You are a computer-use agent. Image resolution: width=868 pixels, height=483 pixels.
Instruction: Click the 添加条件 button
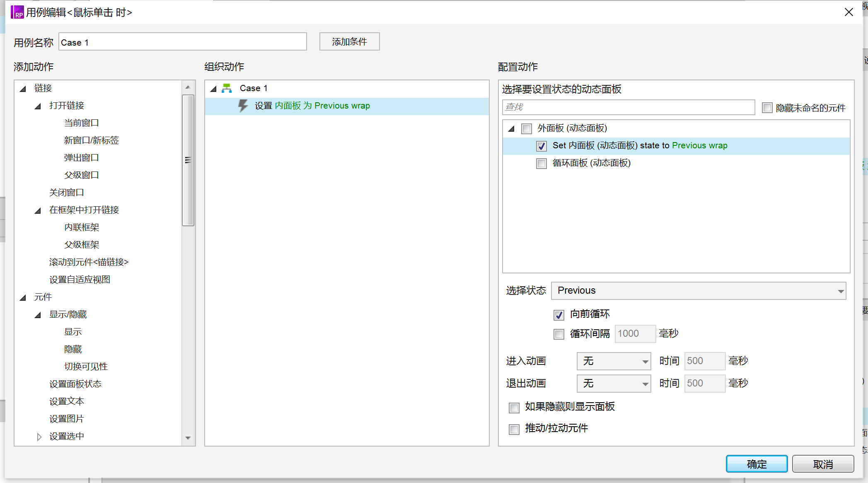tap(349, 41)
